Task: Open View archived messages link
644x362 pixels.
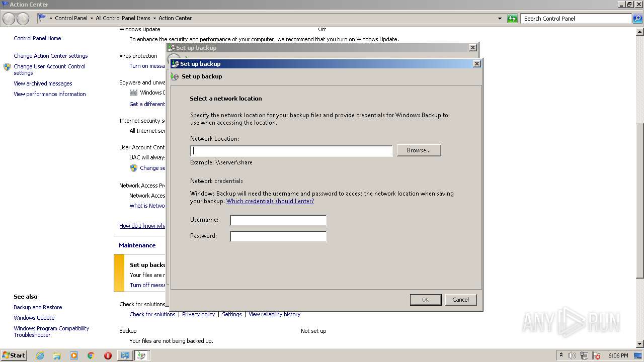Action: [x=43, y=83]
